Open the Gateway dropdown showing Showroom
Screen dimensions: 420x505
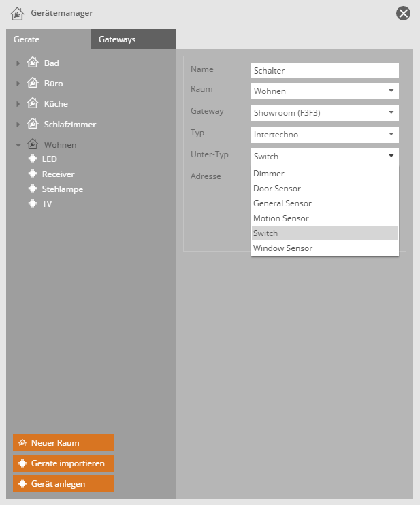coord(324,112)
